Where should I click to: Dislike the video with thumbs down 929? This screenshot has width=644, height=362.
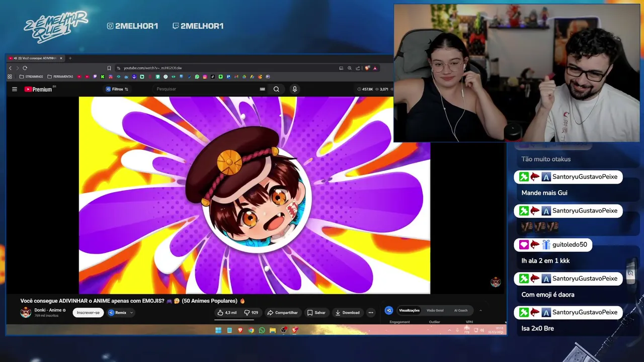[x=251, y=313]
